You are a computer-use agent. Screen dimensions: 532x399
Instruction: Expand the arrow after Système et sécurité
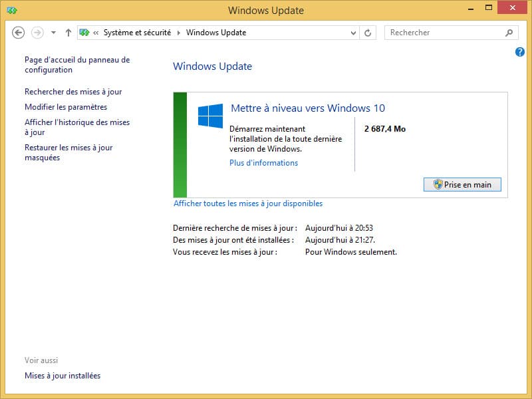pyautogui.click(x=178, y=33)
